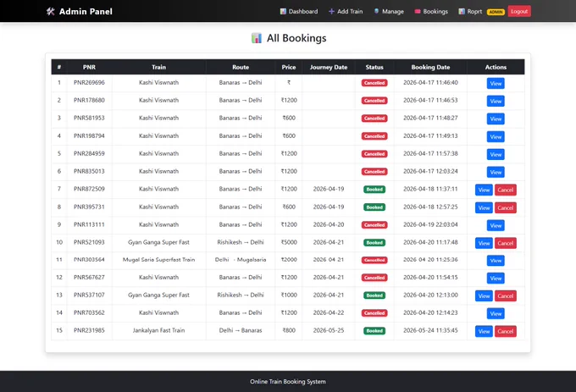Click booking date 2026-04-19 22:03:04
The image size is (576, 392).
tap(430, 224)
